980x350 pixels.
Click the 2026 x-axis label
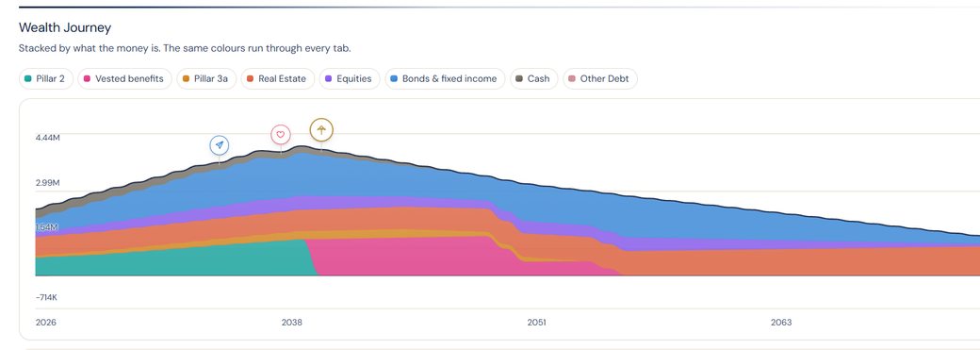[x=45, y=323]
